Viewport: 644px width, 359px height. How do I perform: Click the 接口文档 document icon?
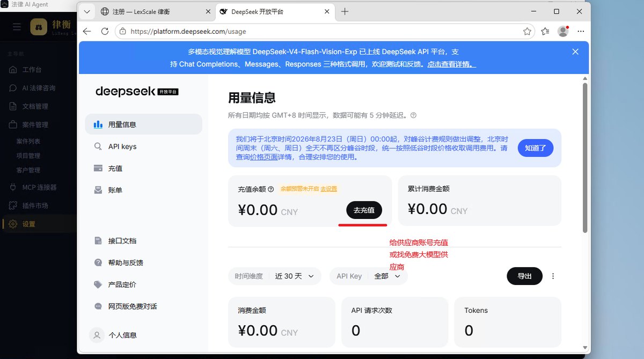click(x=98, y=241)
